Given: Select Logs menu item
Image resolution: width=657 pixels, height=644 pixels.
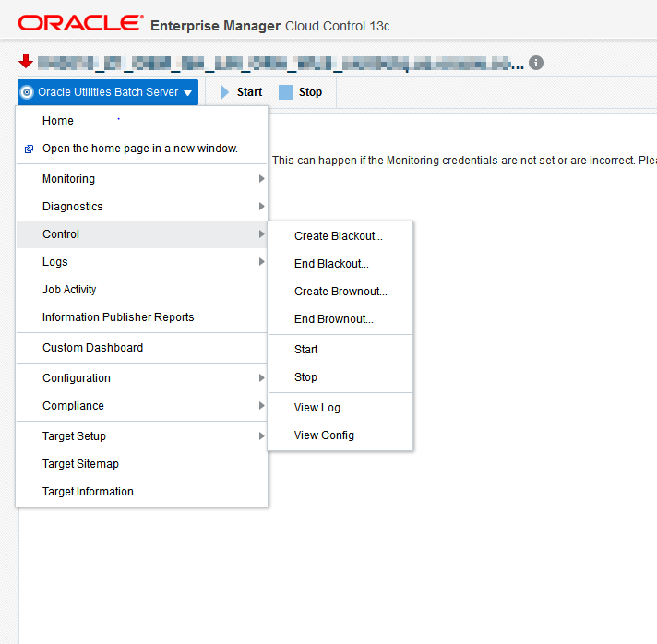Looking at the screenshot, I should pyautogui.click(x=141, y=262).
